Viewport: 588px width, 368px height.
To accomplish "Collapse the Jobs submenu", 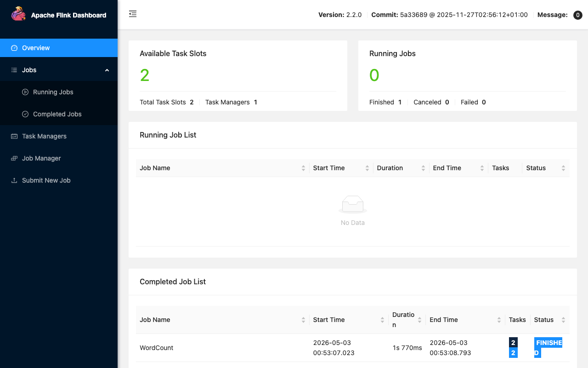I will [x=59, y=70].
